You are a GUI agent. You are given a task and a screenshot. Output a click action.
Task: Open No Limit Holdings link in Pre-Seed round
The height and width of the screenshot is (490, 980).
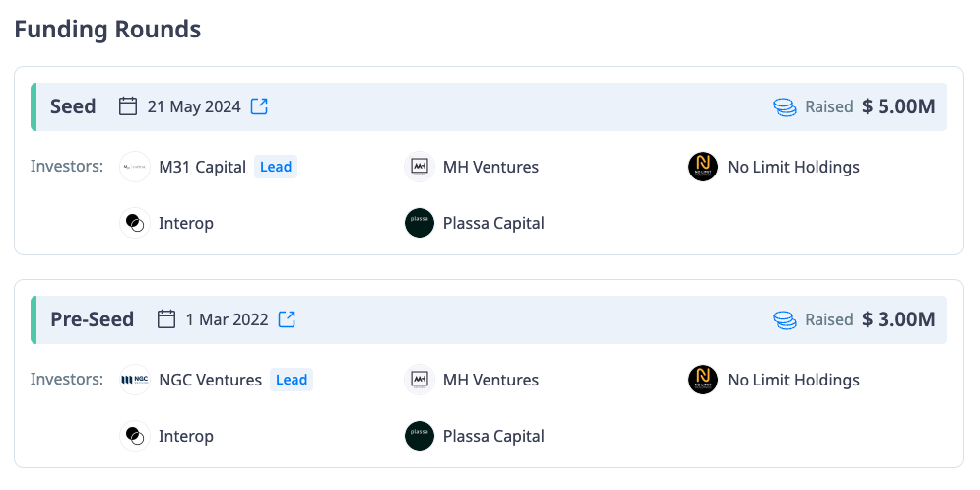[793, 380]
